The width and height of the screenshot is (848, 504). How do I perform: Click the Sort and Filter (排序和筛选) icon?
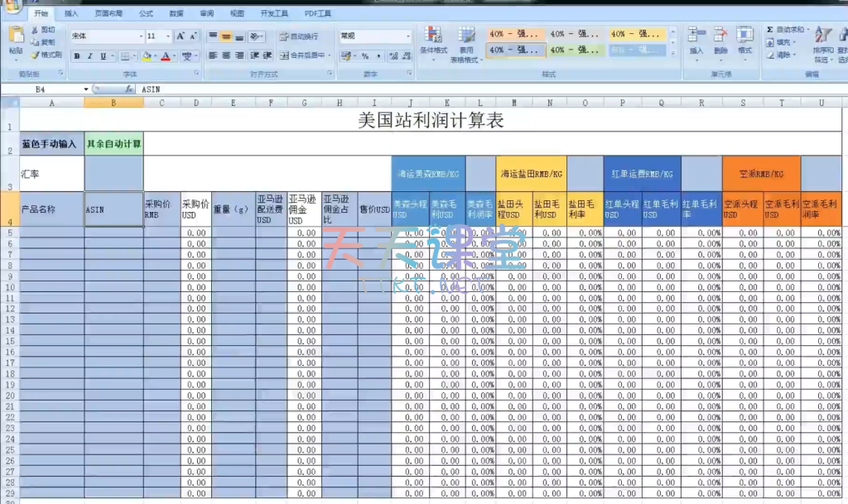[x=822, y=36]
